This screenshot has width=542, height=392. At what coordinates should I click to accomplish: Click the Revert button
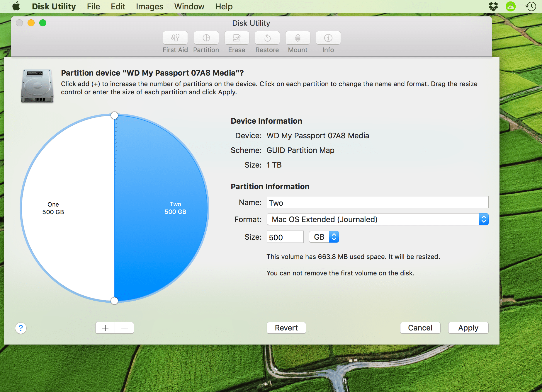click(x=286, y=328)
